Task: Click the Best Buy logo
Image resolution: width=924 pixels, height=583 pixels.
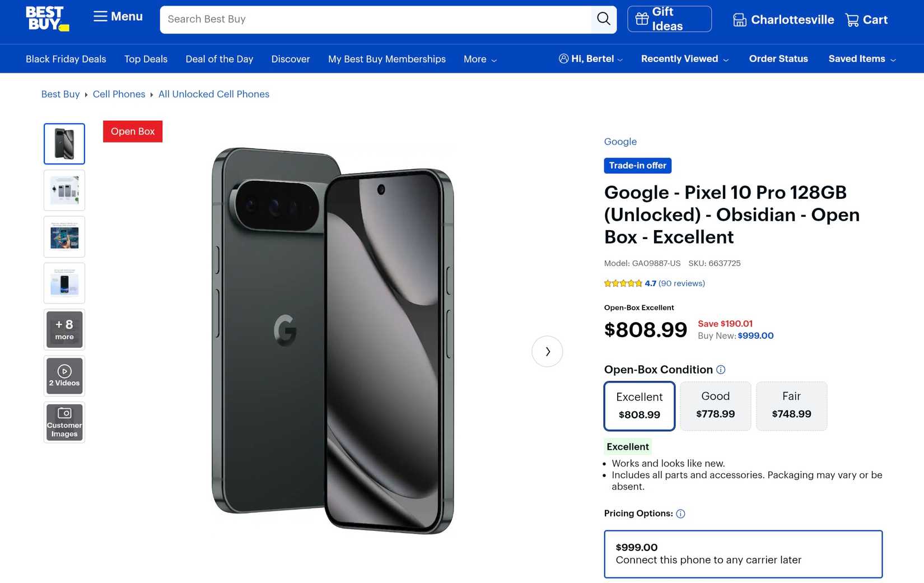Action: click(x=46, y=18)
